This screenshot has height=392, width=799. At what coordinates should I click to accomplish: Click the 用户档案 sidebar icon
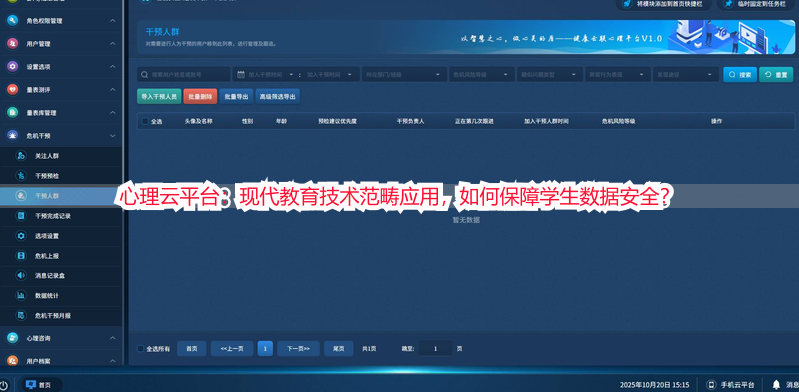point(13,360)
